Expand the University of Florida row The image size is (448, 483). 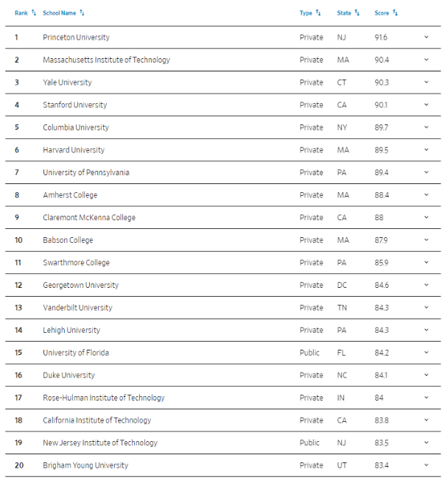click(426, 353)
